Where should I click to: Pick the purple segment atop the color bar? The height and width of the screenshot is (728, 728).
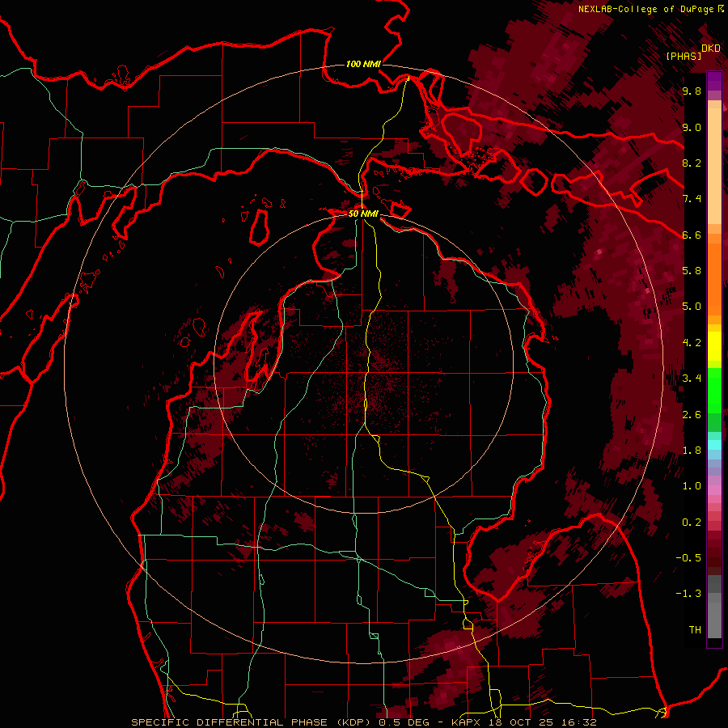[x=714, y=81]
